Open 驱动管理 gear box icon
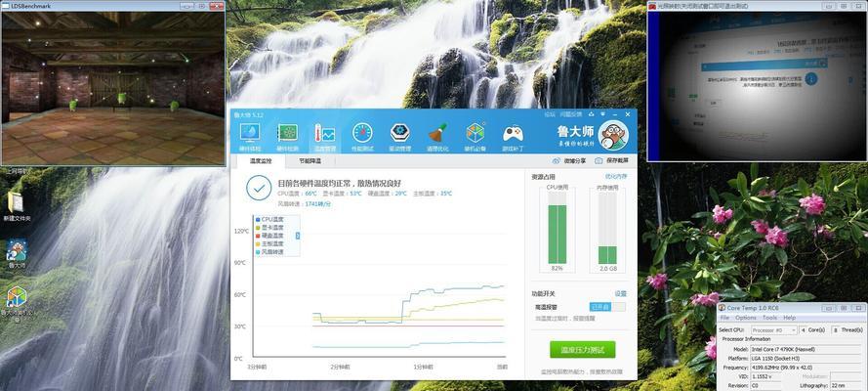Screen dimensions: 868x391 pyautogui.click(x=400, y=133)
